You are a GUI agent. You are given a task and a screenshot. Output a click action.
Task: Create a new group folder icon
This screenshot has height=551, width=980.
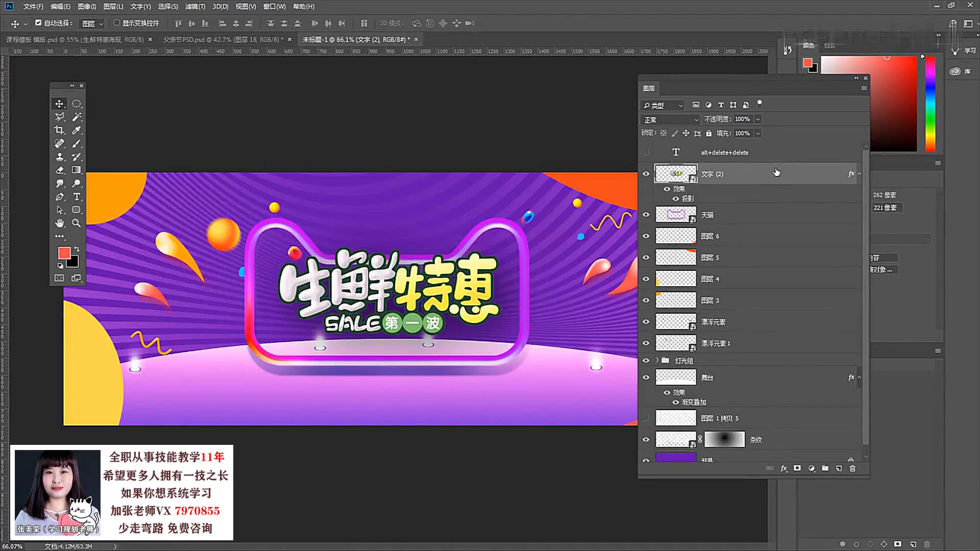pyautogui.click(x=825, y=468)
